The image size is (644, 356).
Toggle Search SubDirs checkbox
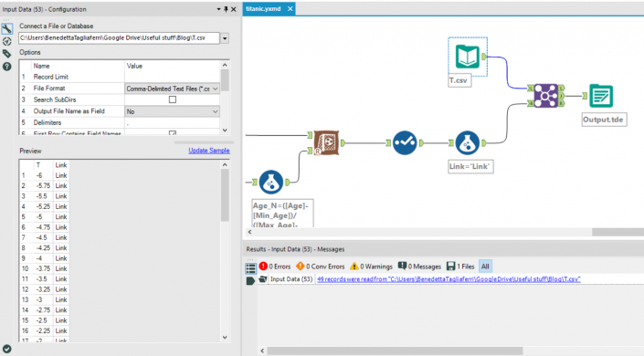173,99
